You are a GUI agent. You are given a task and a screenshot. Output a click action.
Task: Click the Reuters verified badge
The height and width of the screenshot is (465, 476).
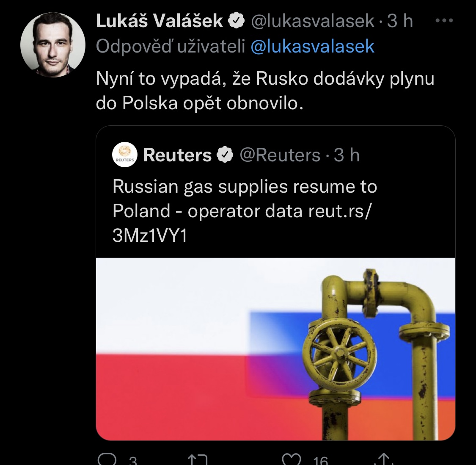(x=225, y=155)
